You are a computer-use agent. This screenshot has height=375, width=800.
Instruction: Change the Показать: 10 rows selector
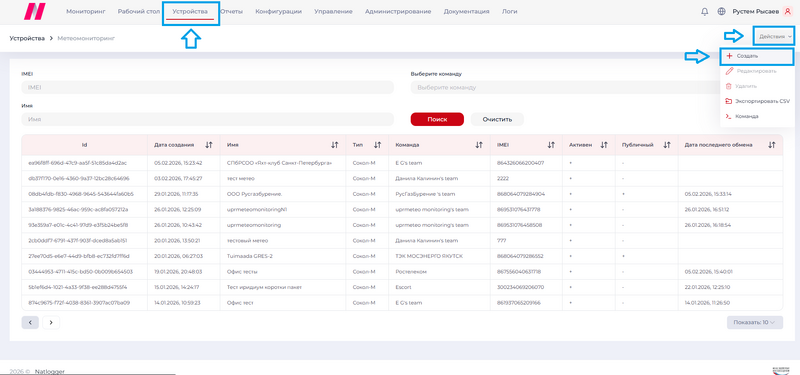coord(755,322)
